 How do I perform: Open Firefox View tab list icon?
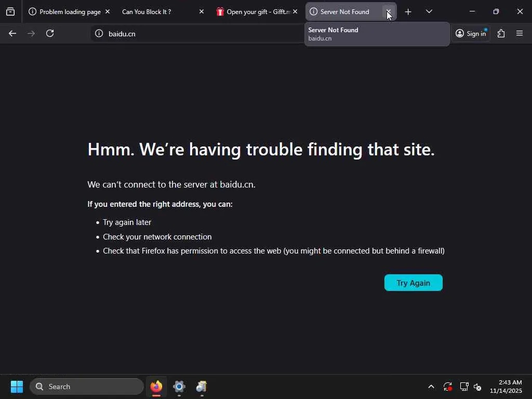pyautogui.click(x=10, y=11)
